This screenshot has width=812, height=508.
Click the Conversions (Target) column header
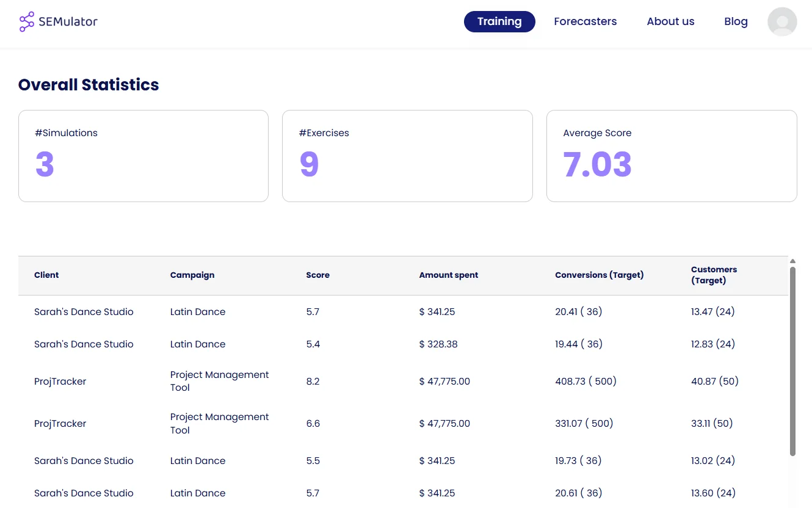point(600,275)
